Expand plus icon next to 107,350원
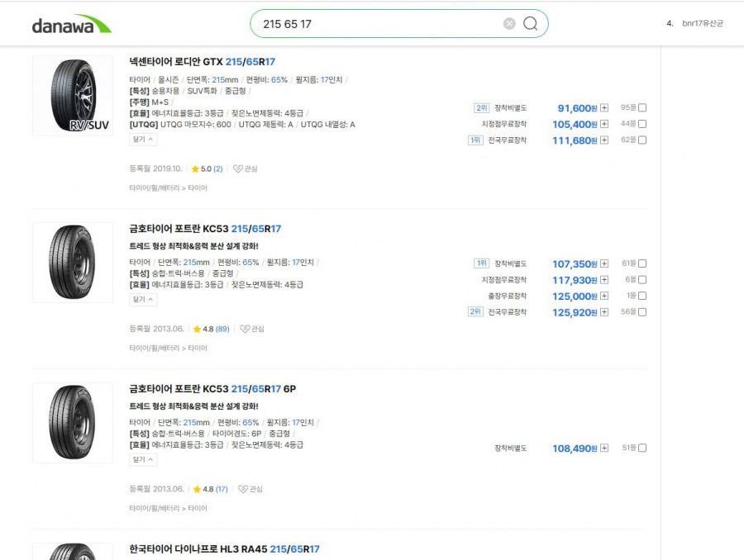Screen dimensions: 744x560 coord(604,263)
